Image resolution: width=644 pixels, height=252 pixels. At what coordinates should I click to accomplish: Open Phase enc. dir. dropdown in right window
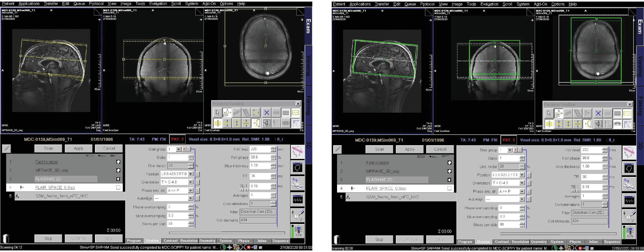522,191
